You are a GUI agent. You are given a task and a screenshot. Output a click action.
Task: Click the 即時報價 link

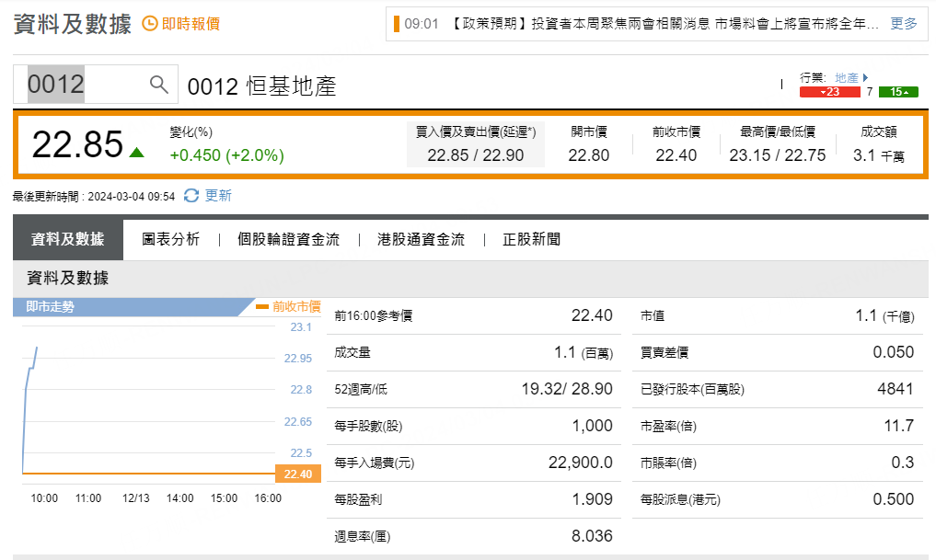pos(191,24)
